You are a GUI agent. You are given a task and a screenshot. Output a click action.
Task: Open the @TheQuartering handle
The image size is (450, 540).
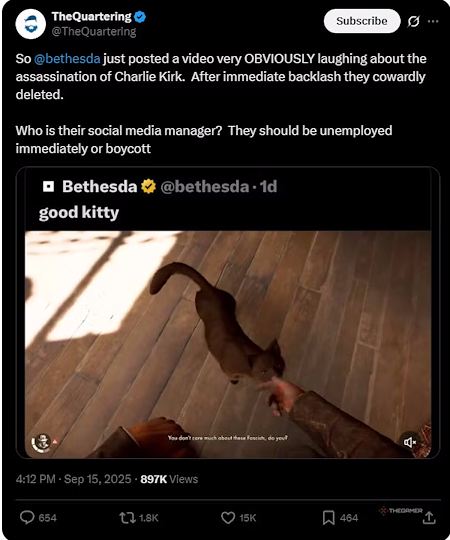point(94,32)
